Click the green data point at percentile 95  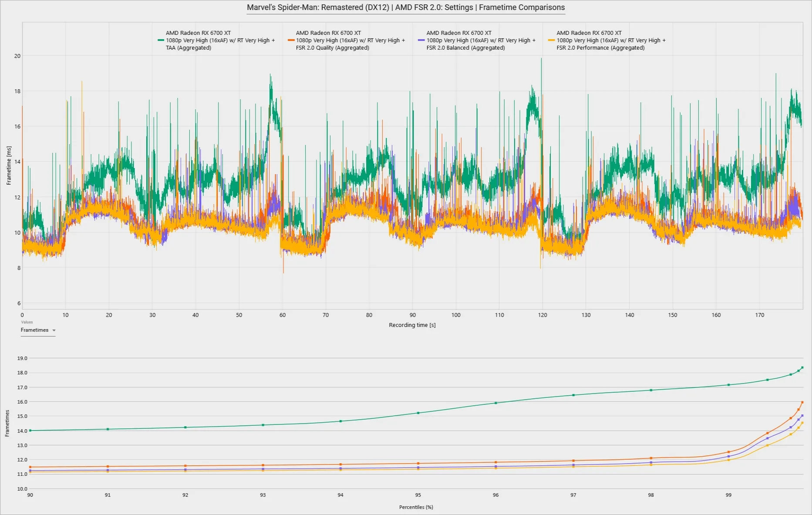pyautogui.click(x=418, y=413)
